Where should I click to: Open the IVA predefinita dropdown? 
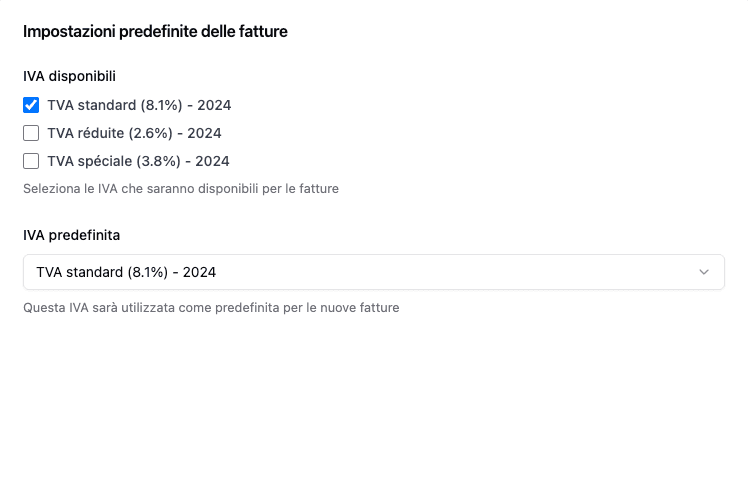coord(373,272)
